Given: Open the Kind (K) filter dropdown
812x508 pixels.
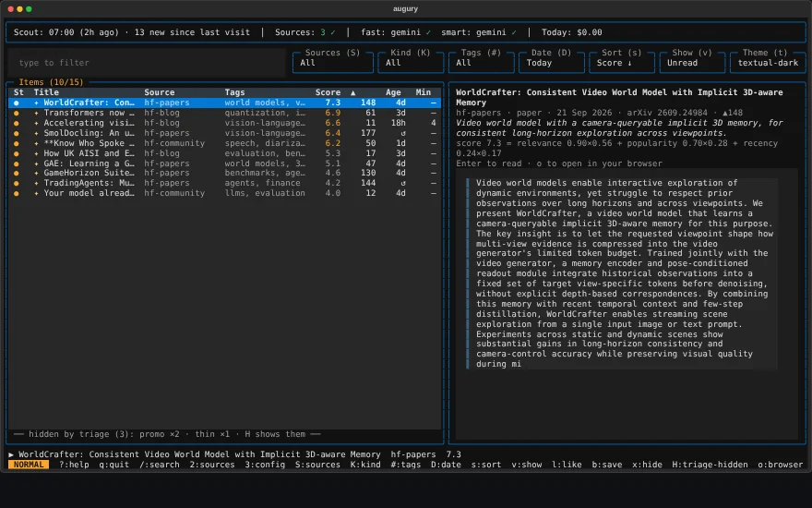Looking at the screenshot, I should pos(410,63).
